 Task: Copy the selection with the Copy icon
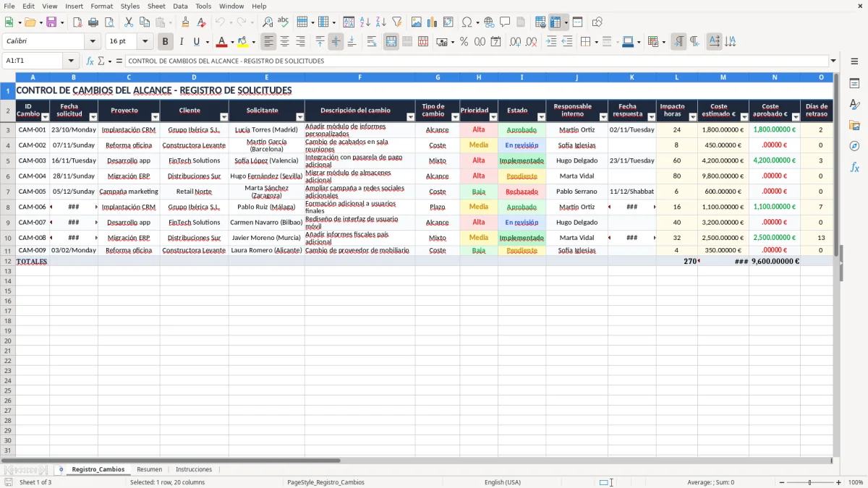tap(145, 22)
